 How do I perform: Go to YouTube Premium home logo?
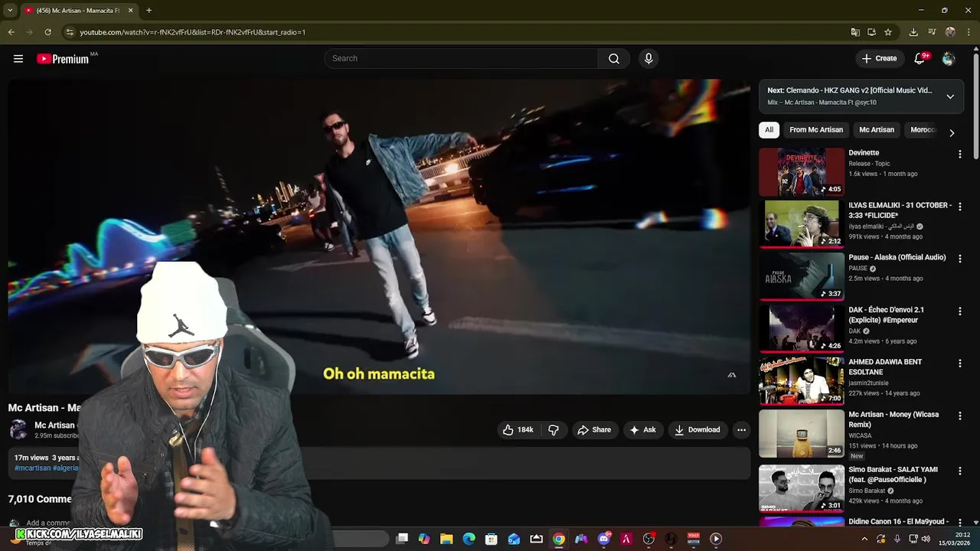[x=63, y=59]
